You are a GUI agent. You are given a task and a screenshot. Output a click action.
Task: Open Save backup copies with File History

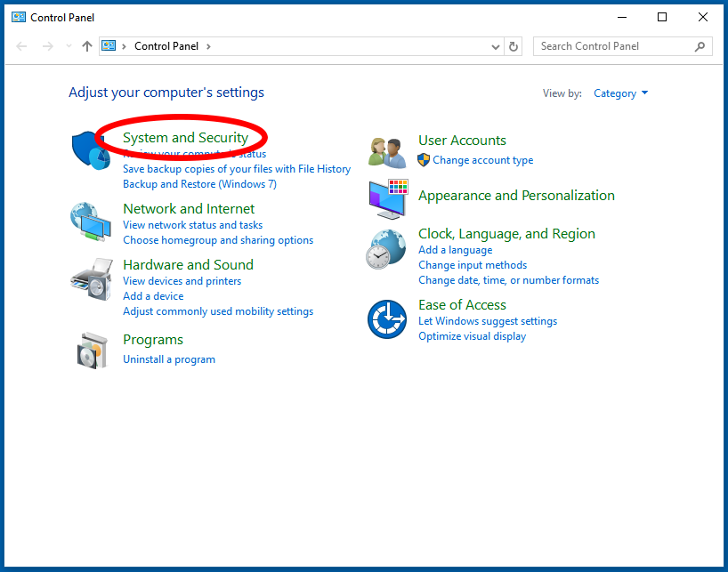(237, 169)
